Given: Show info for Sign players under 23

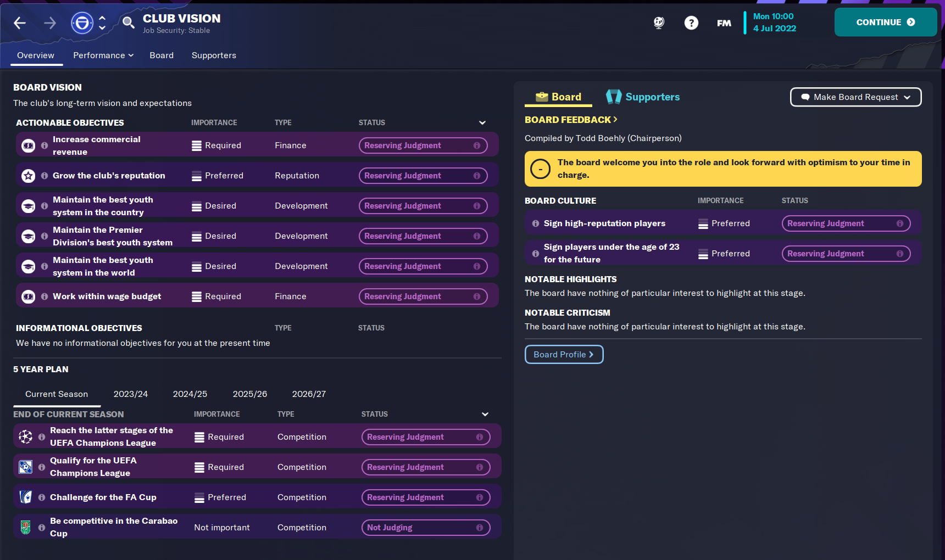Looking at the screenshot, I should (536, 254).
